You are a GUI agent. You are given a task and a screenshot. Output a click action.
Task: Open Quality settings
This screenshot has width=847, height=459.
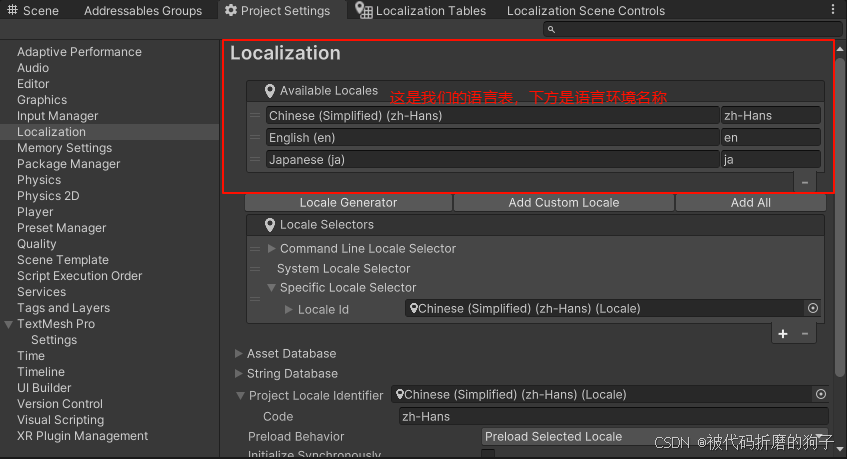(x=37, y=244)
